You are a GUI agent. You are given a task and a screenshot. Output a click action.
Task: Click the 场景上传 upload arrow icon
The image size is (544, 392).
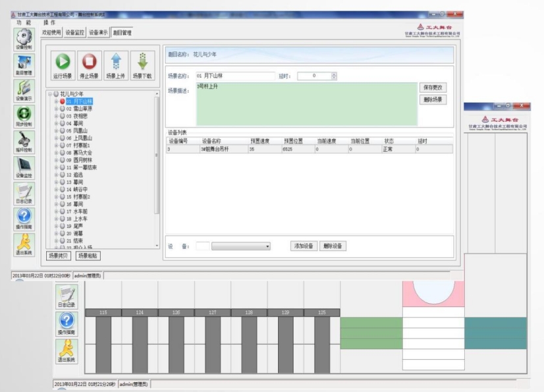(115, 61)
